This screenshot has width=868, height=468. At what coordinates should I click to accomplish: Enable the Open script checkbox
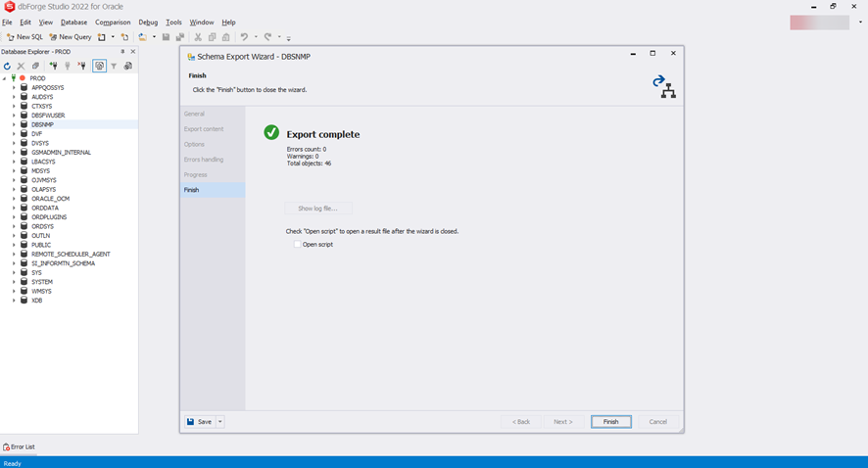297,245
